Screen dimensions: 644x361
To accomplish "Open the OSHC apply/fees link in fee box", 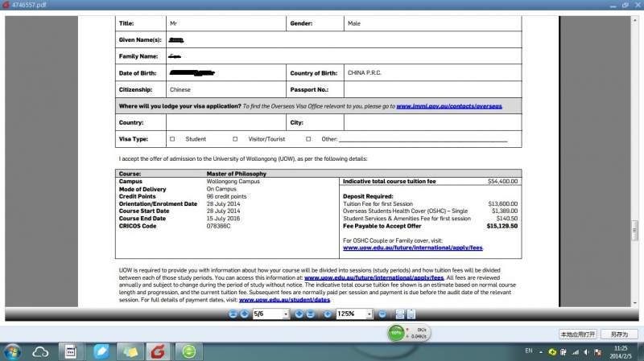I will click(413, 248).
